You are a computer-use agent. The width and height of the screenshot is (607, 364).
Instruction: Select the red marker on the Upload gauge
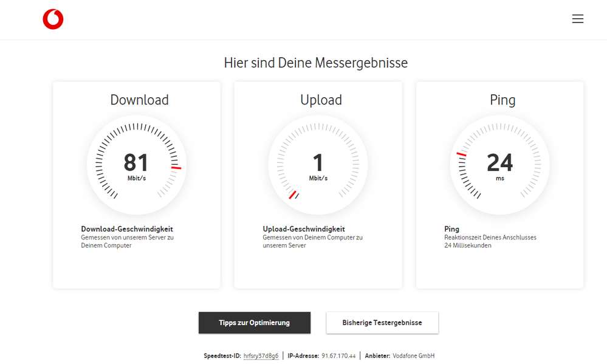tap(293, 194)
